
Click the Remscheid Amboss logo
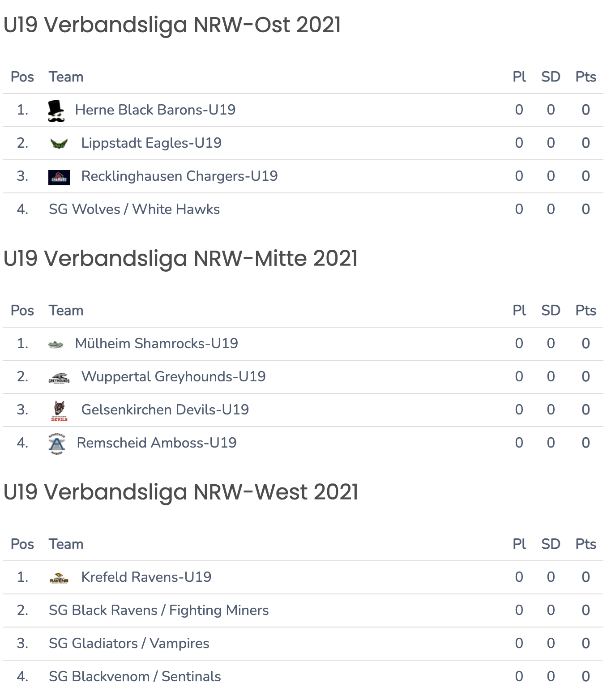pos(57,444)
